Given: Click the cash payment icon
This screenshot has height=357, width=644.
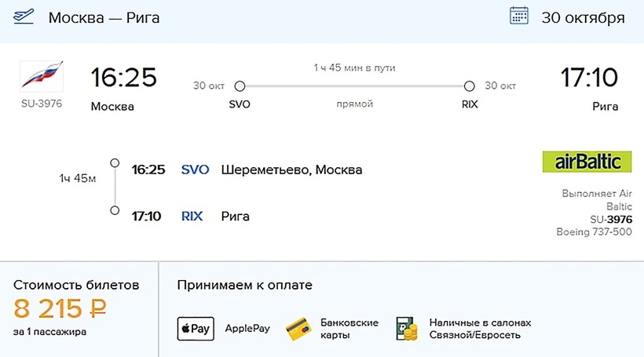Looking at the screenshot, I should 407,328.
